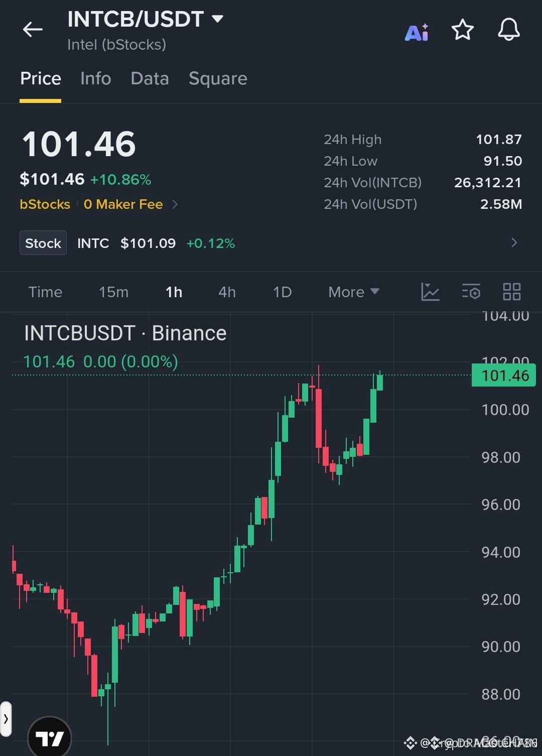Screen dimensions: 542x756
Task: Tap the large 101.46 price
Action: click(79, 145)
